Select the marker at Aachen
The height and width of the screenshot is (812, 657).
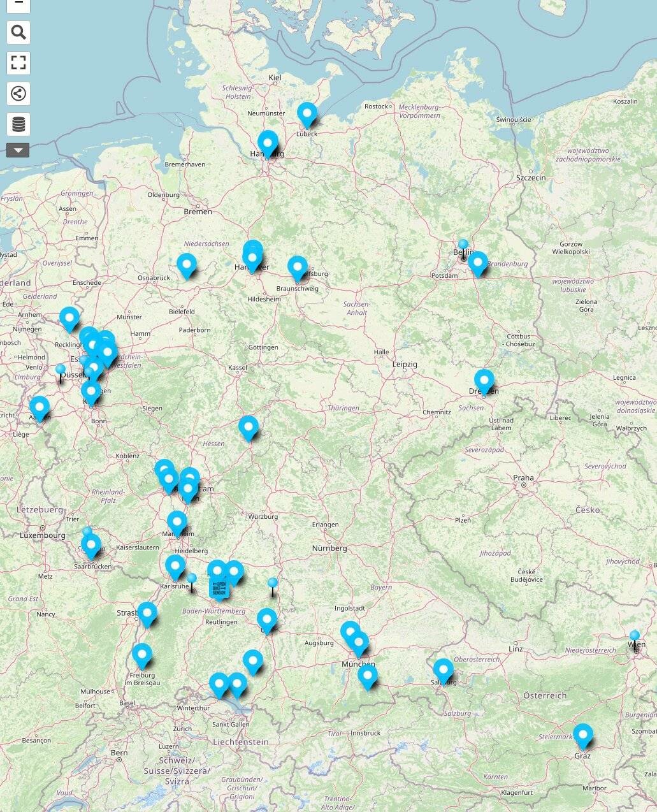pyautogui.click(x=40, y=407)
